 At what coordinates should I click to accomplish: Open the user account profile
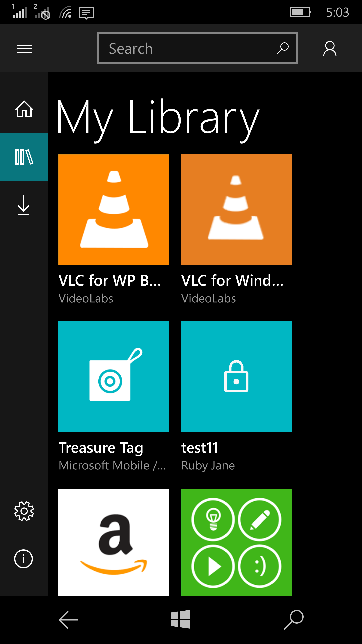coord(330,49)
